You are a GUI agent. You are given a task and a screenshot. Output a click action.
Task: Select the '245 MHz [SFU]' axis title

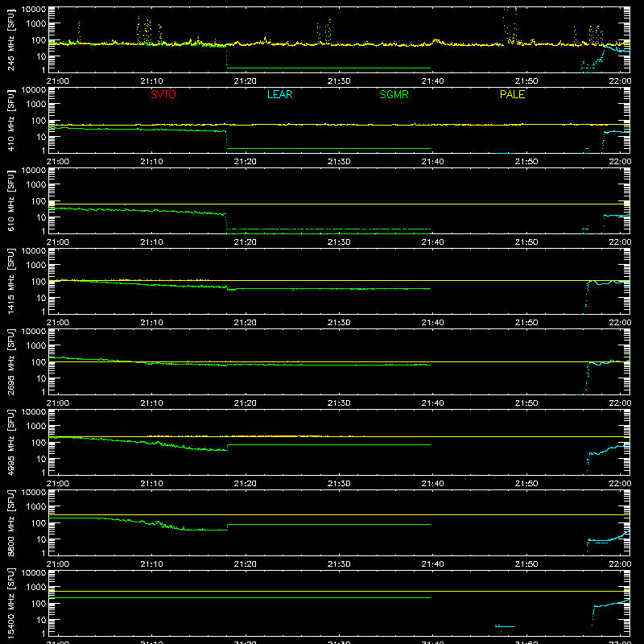(11, 40)
